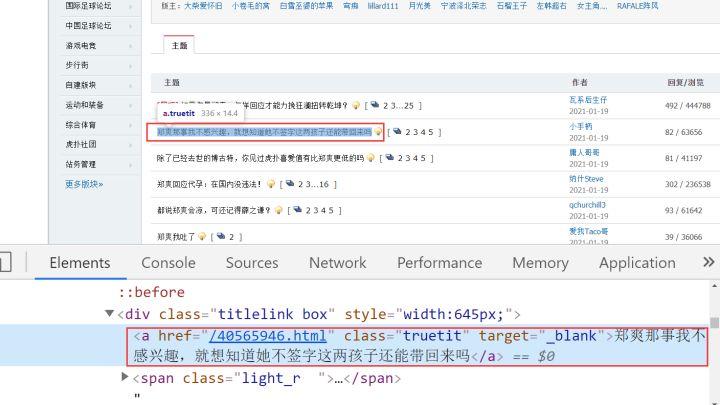Expand the arrow beside 游戏电竞
720x405 pixels.
tap(130, 46)
